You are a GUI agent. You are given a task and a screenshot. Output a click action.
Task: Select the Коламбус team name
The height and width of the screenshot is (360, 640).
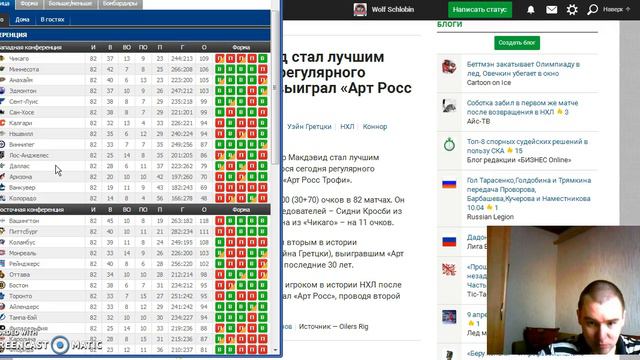tap(22, 242)
